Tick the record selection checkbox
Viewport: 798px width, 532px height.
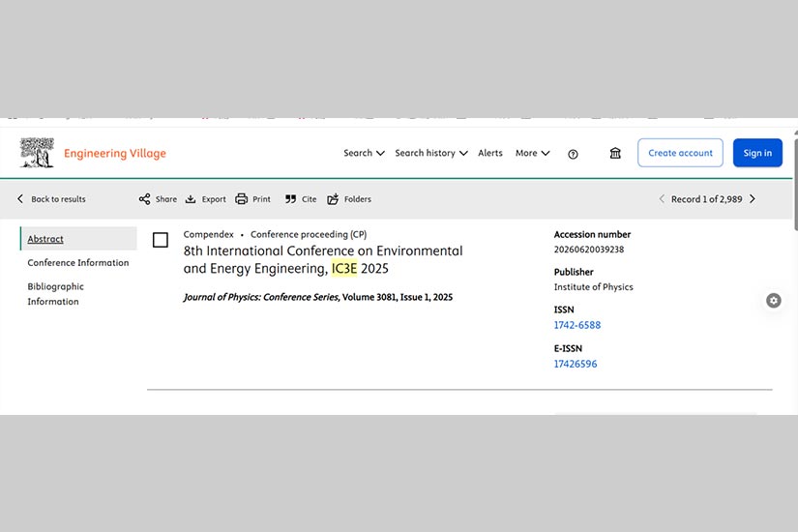click(161, 240)
